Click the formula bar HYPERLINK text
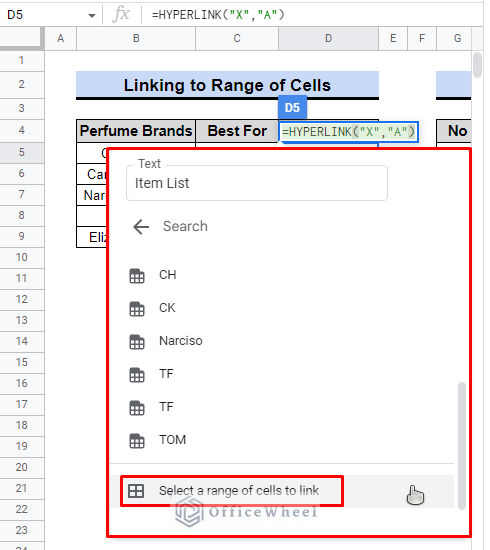The width and height of the screenshot is (490, 550). coord(217,15)
